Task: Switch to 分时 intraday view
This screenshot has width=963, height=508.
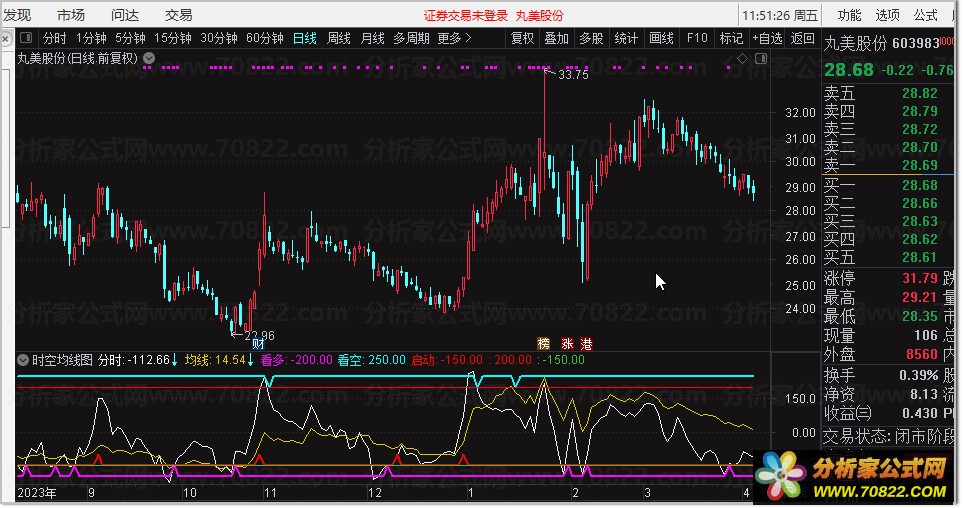Action: (x=55, y=38)
